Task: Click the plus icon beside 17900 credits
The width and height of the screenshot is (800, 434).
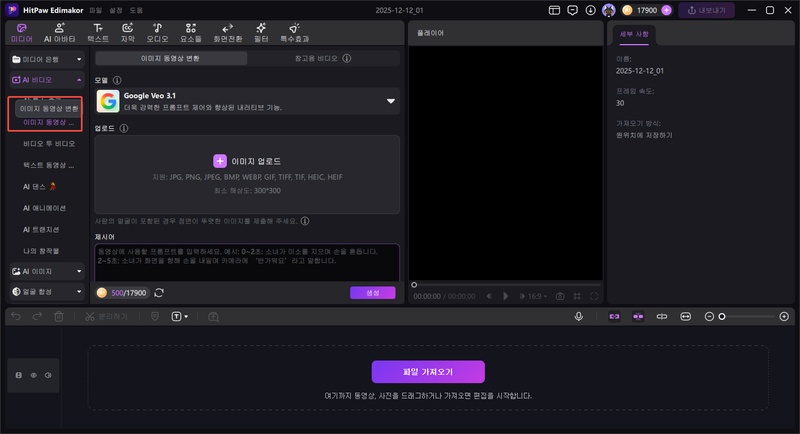Action: (666, 10)
